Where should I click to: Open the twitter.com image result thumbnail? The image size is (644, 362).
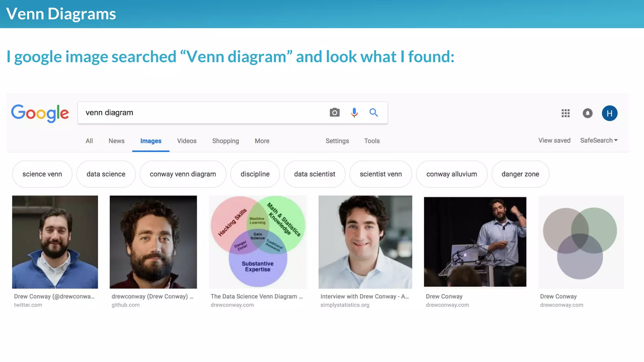pos(55,242)
